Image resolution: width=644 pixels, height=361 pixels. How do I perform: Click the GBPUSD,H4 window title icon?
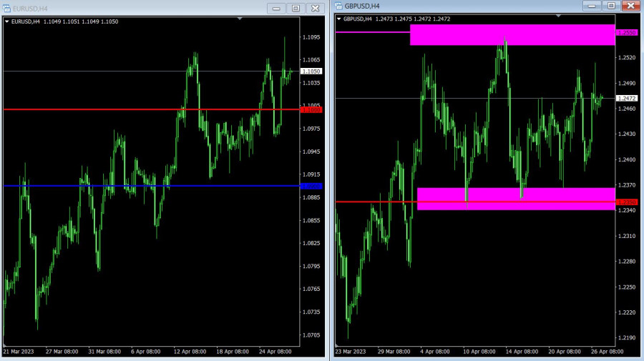pos(338,6)
